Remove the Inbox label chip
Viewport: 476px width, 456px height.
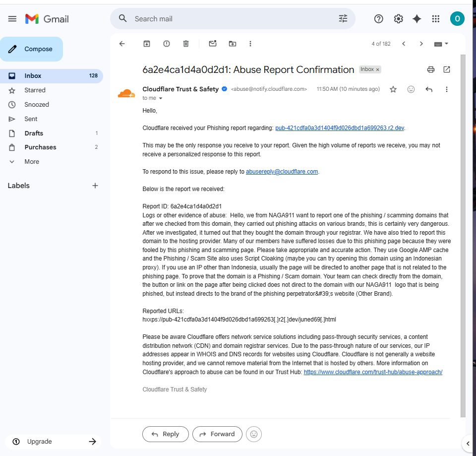click(x=378, y=69)
